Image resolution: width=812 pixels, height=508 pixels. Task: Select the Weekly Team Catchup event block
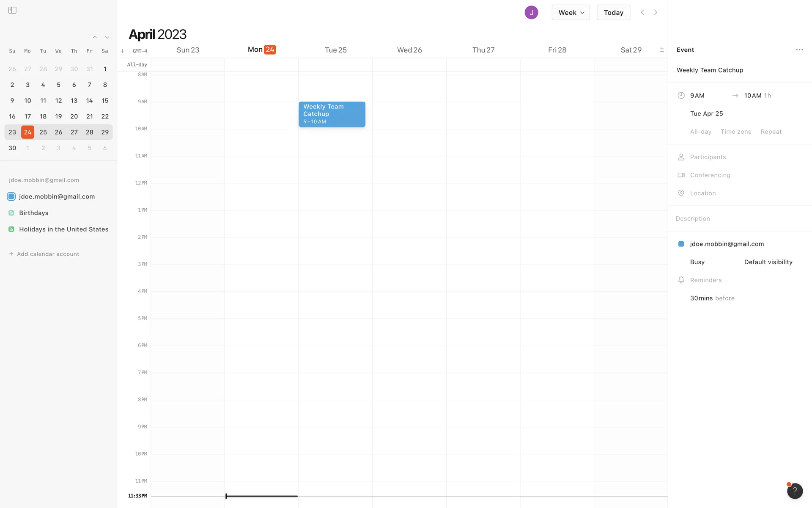[332, 114]
